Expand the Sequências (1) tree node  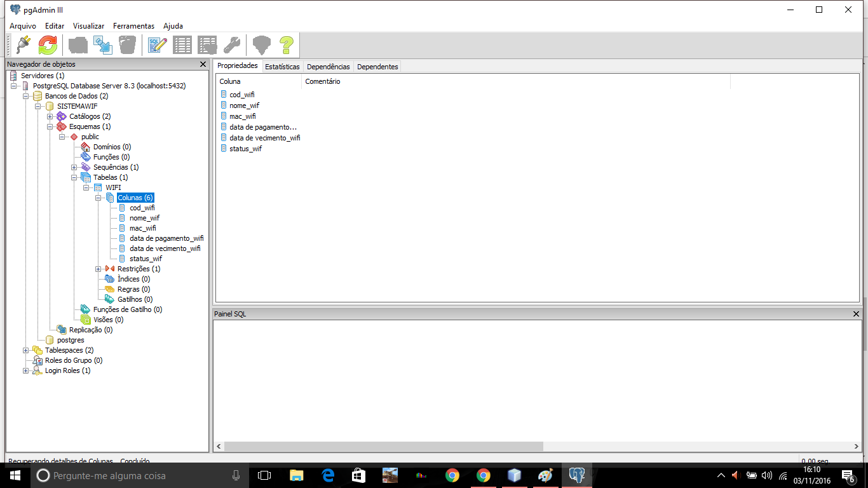pyautogui.click(x=74, y=167)
